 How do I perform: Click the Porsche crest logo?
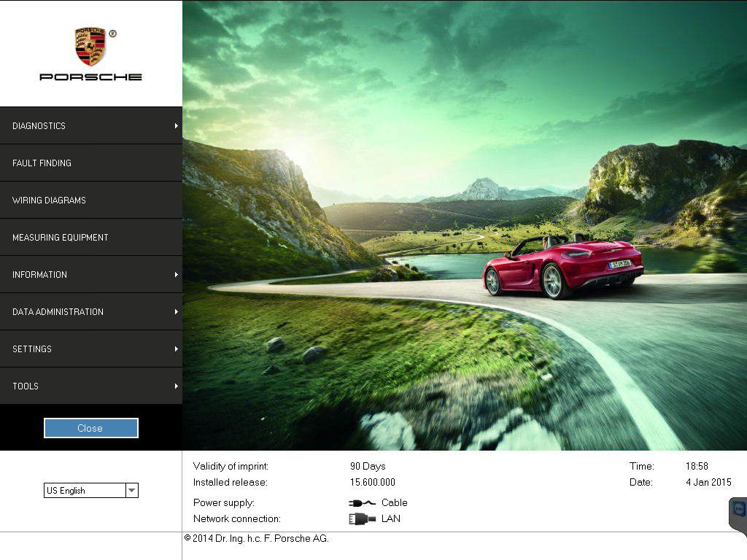[90, 47]
